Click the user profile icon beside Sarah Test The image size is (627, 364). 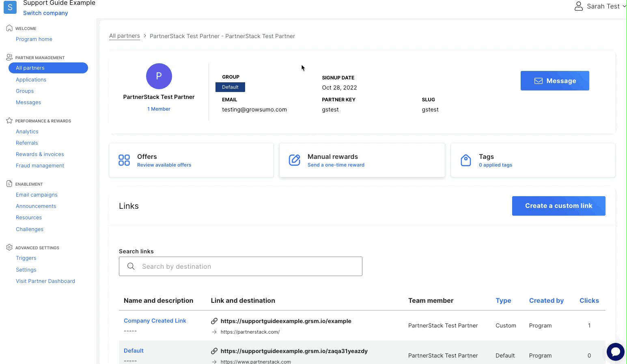pyautogui.click(x=579, y=6)
